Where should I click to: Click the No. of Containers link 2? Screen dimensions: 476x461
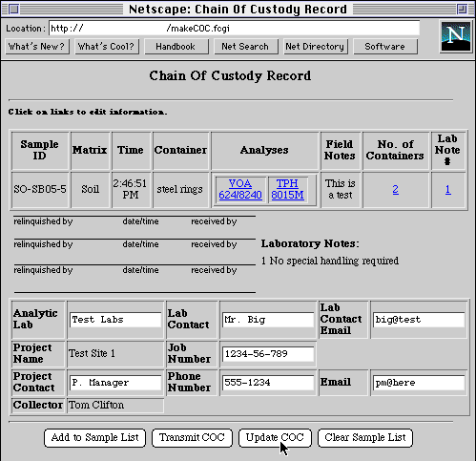coord(396,190)
